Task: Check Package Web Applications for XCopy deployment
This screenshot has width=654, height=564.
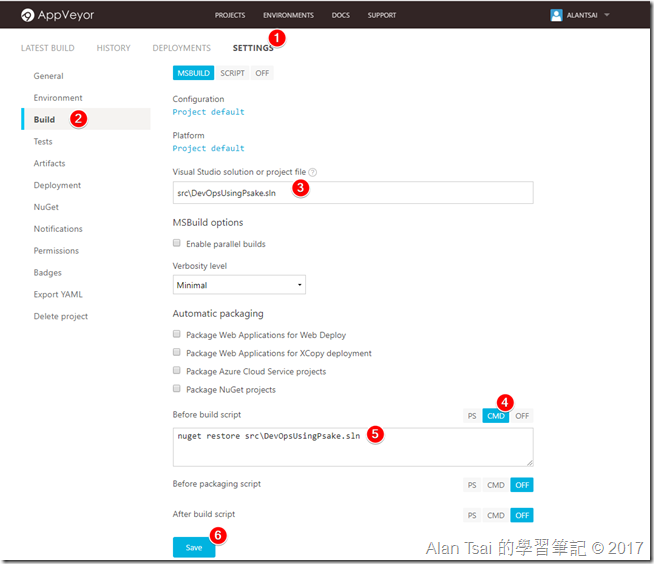Action: (x=177, y=352)
